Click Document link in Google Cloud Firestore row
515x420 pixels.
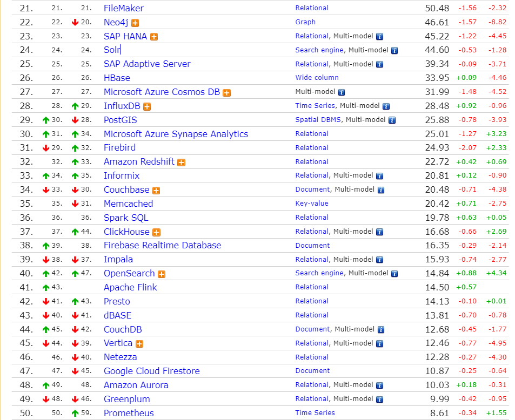[x=313, y=371]
